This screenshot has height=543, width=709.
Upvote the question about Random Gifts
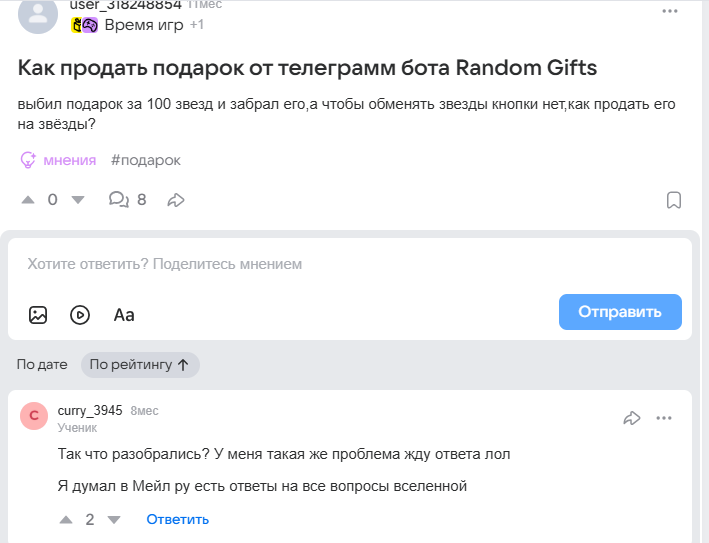[28, 199]
